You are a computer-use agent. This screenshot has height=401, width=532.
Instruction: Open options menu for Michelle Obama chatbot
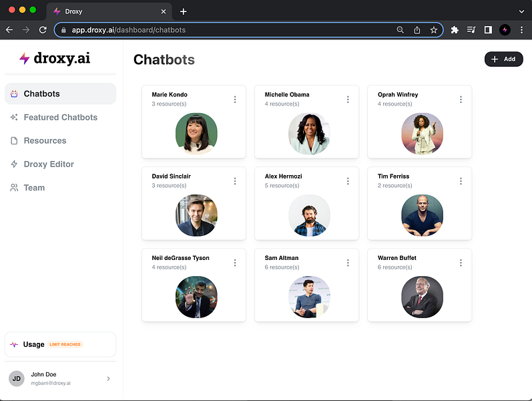(x=348, y=99)
